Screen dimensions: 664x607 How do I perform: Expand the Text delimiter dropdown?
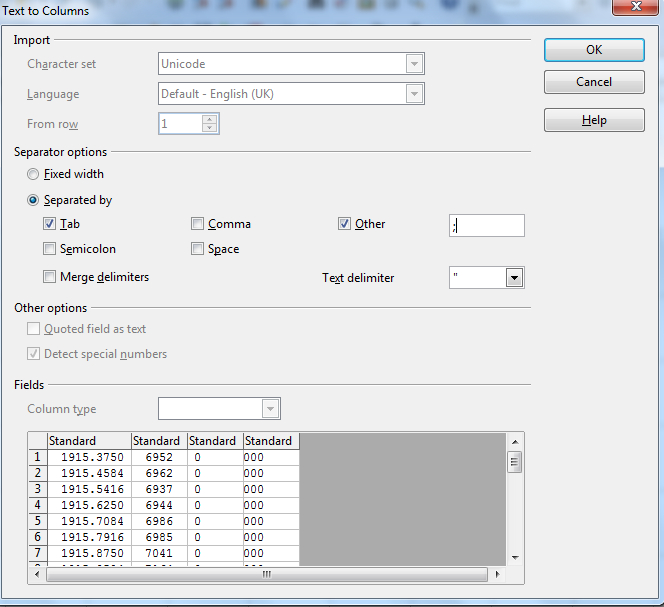514,278
